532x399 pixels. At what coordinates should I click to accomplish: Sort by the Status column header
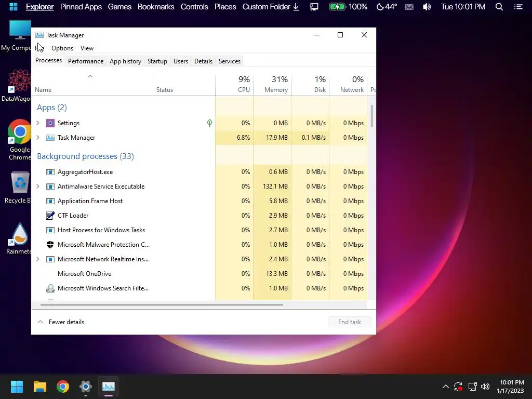184,85
